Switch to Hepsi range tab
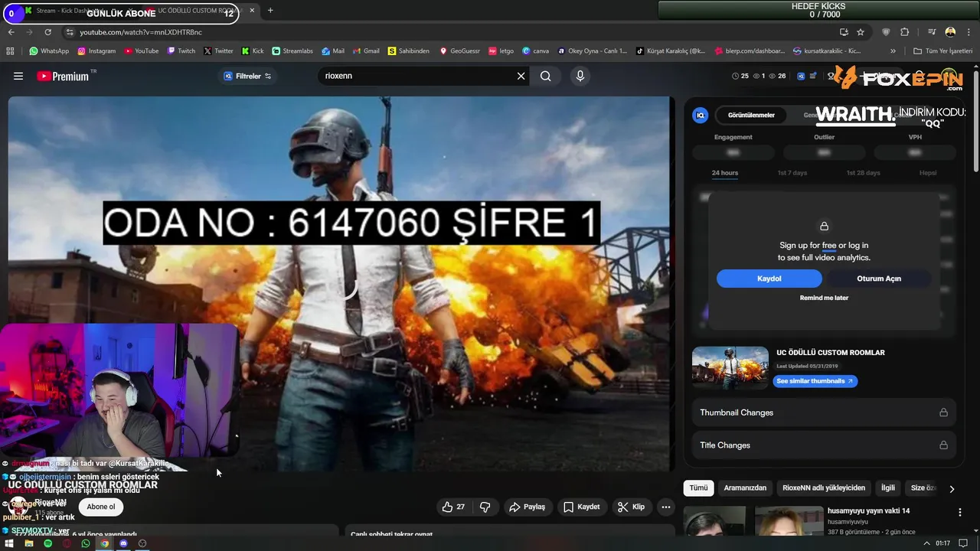The height and width of the screenshot is (551, 980). coord(928,173)
